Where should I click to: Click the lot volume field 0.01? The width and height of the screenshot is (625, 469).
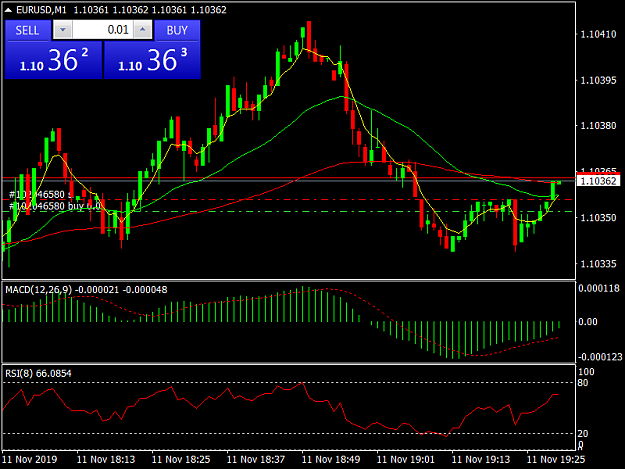(x=102, y=30)
